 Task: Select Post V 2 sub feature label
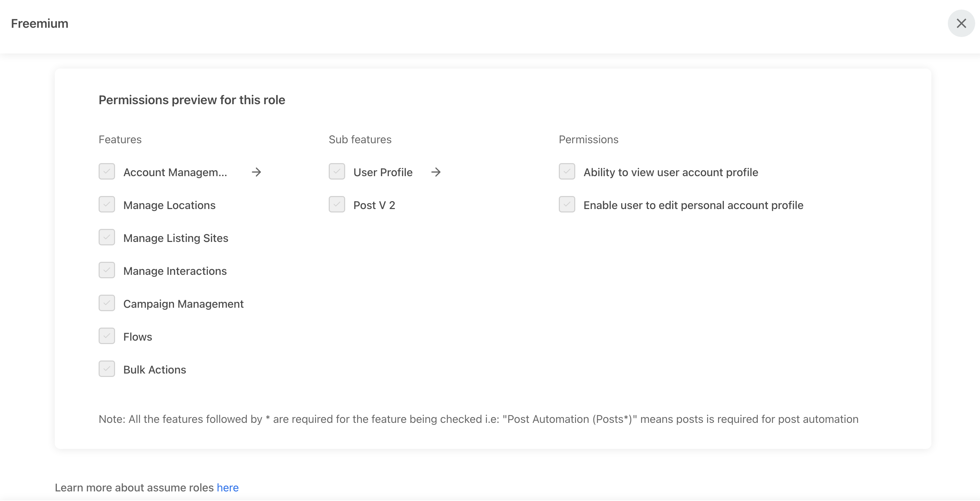coord(374,205)
